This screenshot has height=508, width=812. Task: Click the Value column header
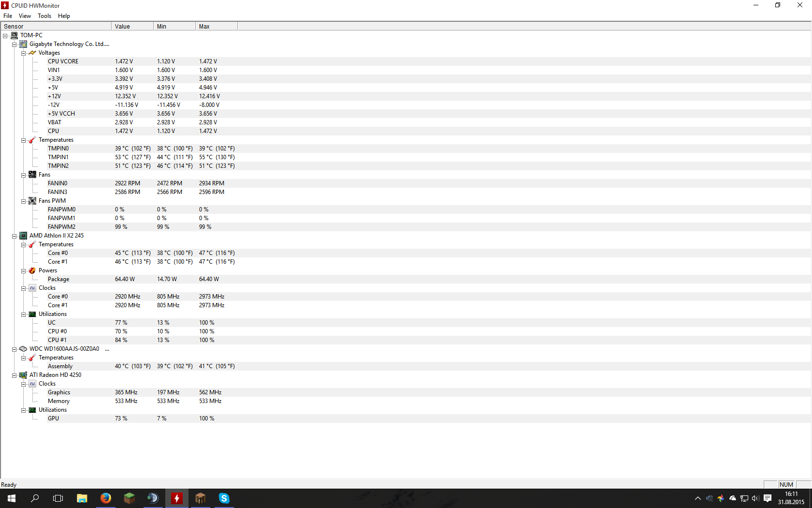pyautogui.click(x=132, y=26)
